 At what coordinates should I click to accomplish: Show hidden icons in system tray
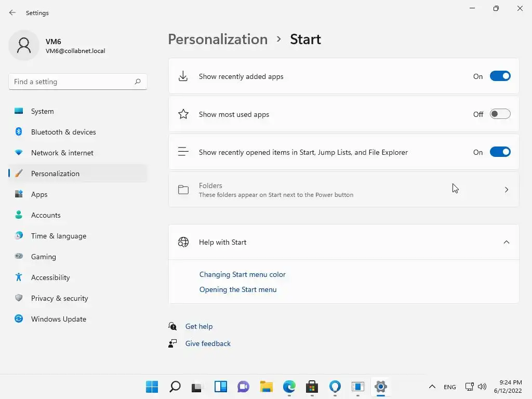point(432,387)
